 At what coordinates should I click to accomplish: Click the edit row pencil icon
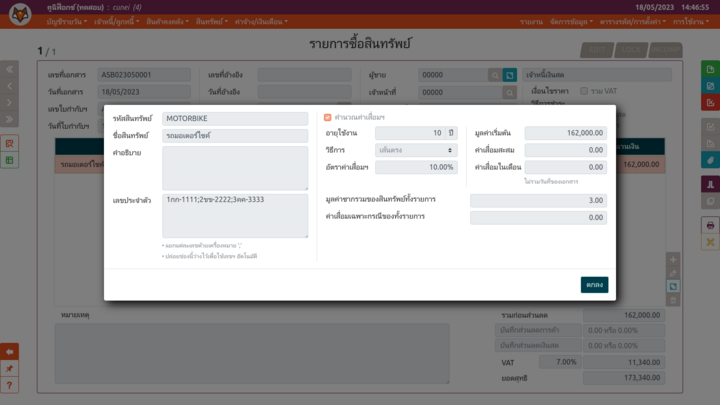(673, 273)
